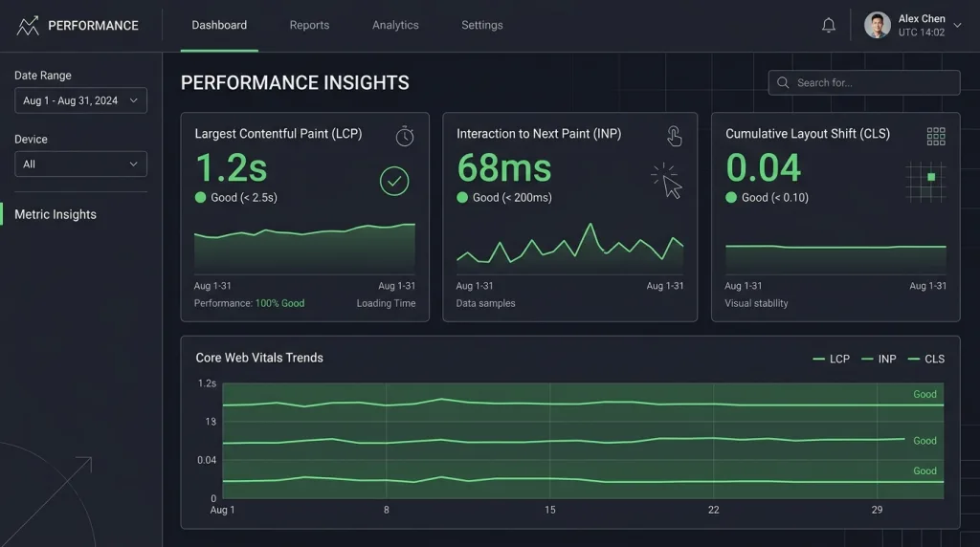
Task: Click the Visual stability label
Action: click(x=756, y=303)
